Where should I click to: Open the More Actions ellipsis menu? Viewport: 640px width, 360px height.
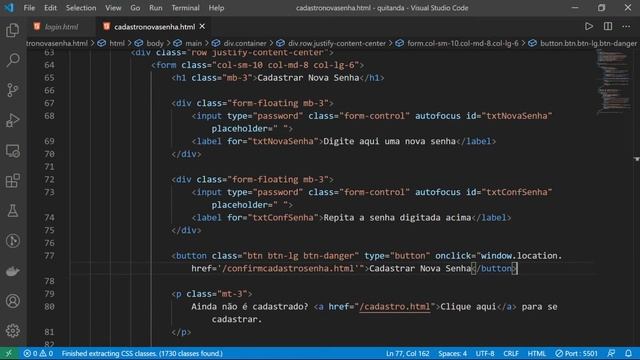tap(626, 27)
